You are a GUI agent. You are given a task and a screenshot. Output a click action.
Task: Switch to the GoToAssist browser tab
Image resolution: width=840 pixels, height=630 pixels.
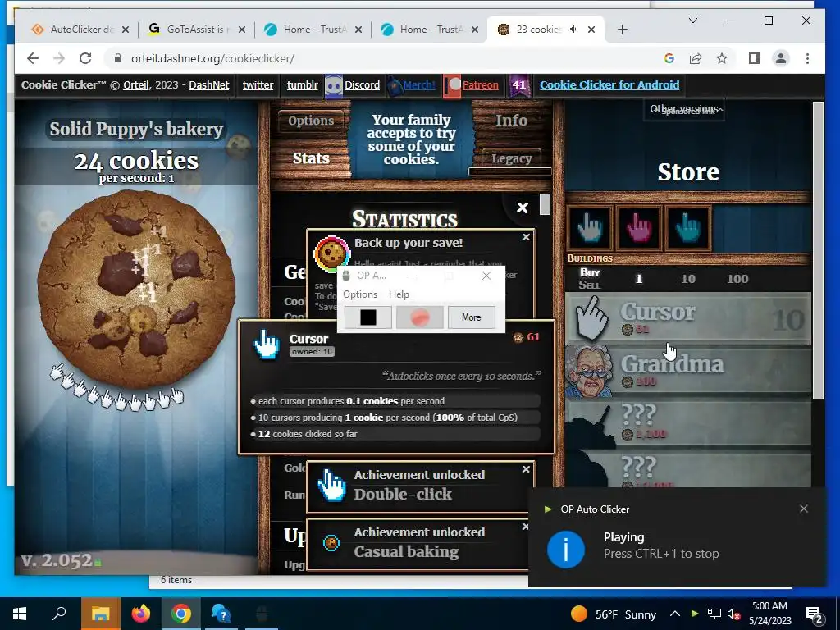(x=197, y=30)
